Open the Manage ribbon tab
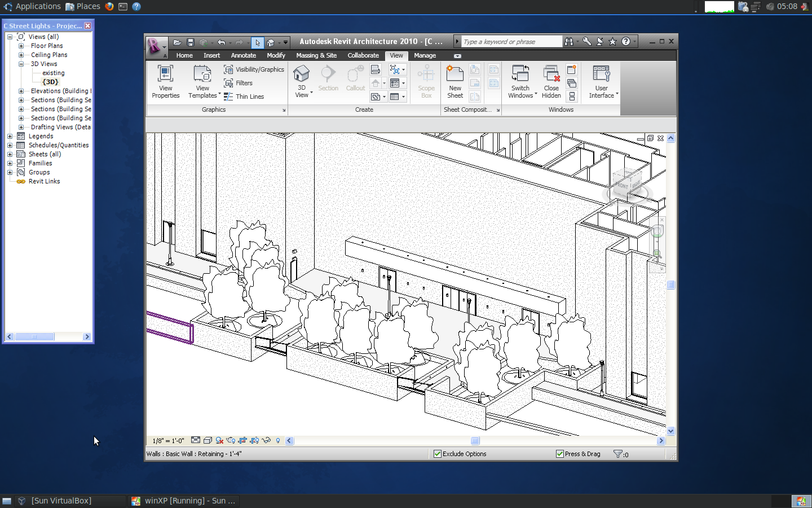 click(x=425, y=55)
